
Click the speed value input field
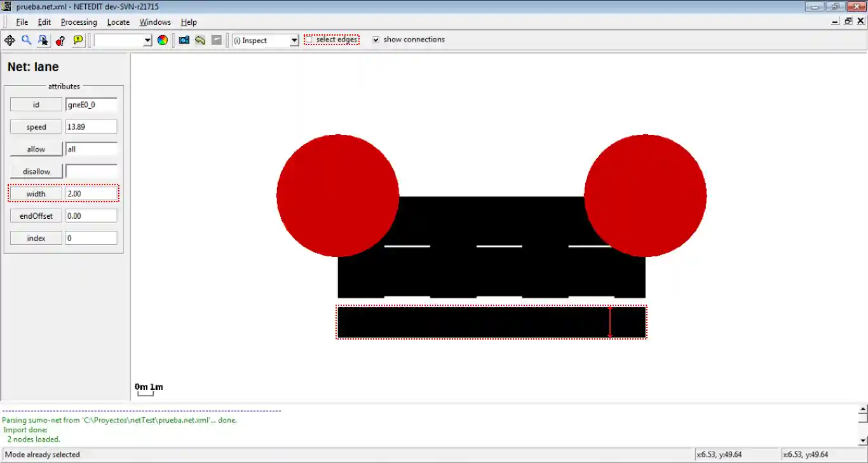(x=91, y=127)
